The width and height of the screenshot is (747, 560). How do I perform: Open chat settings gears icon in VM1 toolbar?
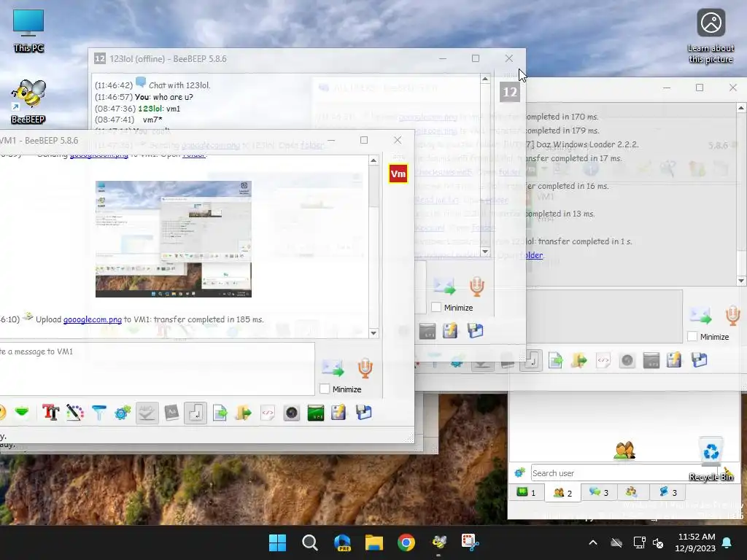123,413
